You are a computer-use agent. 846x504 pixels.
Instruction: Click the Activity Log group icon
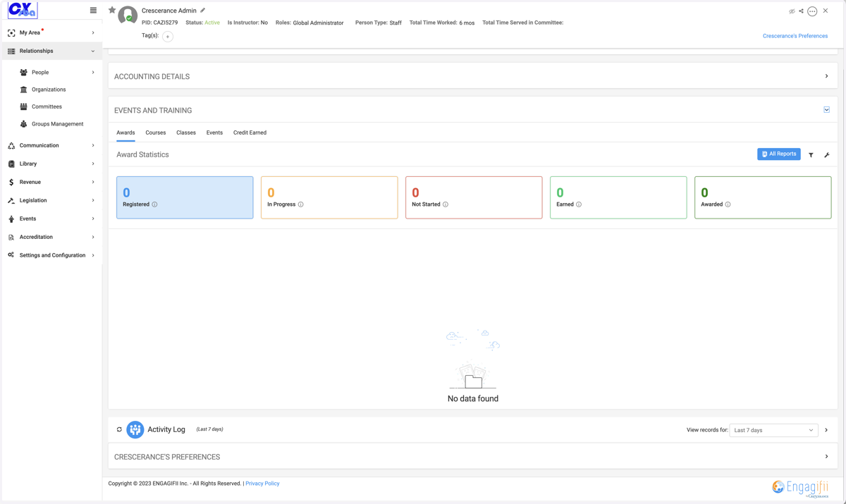[x=135, y=429]
